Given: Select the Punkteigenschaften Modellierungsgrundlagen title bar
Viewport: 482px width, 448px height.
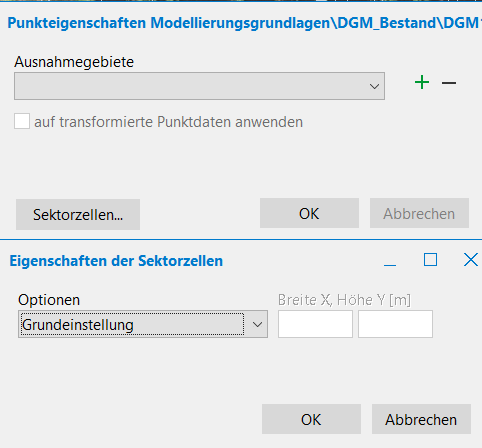Looking at the screenshot, I should 244,23.
